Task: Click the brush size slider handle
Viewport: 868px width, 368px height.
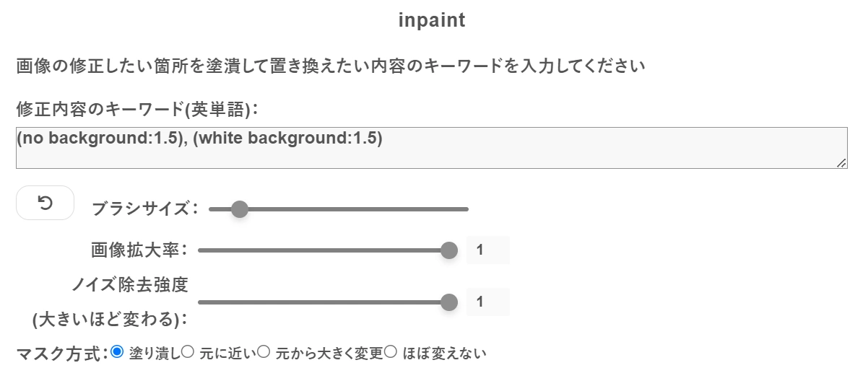Action: point(239,209)
